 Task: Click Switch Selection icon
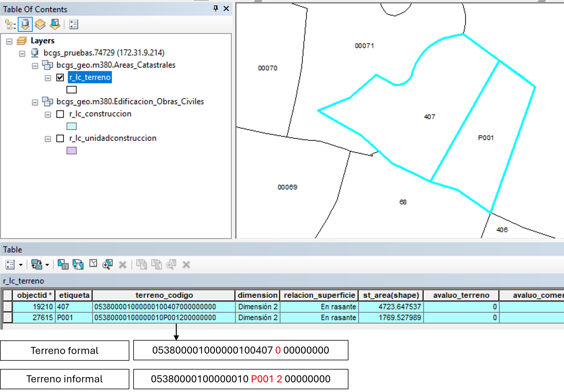pos(78,265)
